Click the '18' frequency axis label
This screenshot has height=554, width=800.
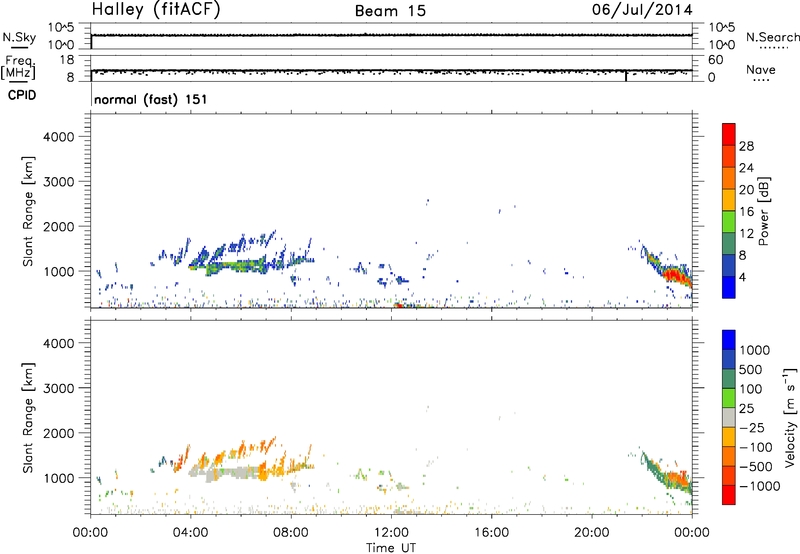pyautogui.click(x=67, y=60)
